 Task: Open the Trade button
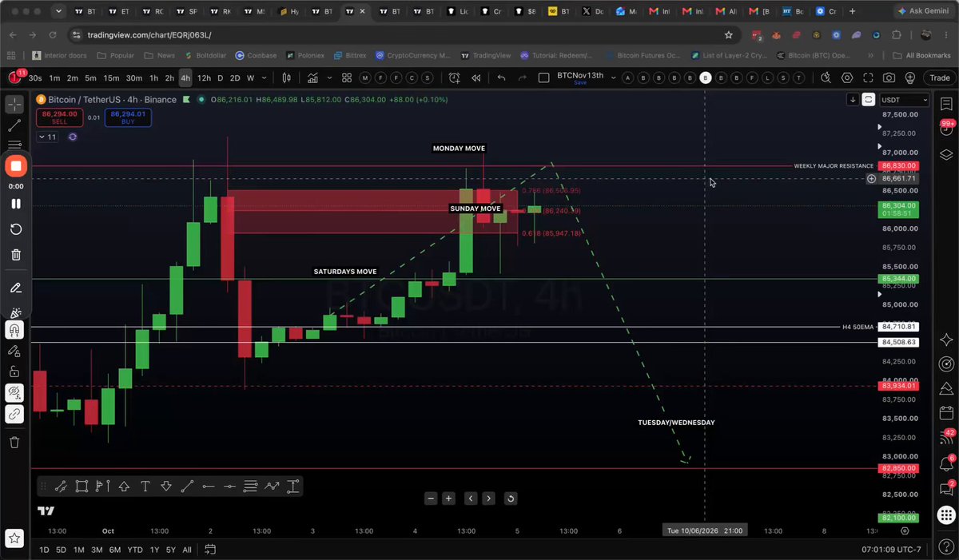click(x=939, y=77)
